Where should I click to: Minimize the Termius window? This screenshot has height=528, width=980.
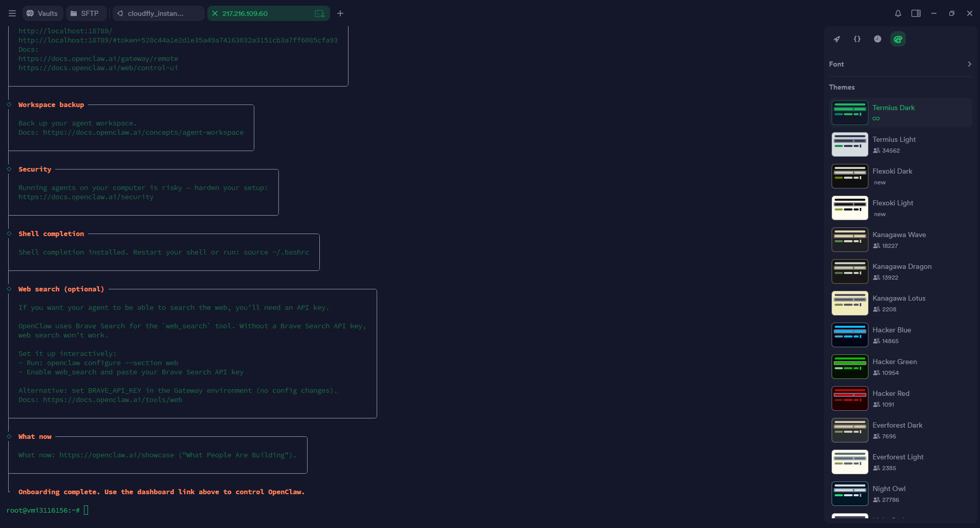(934, 13)
